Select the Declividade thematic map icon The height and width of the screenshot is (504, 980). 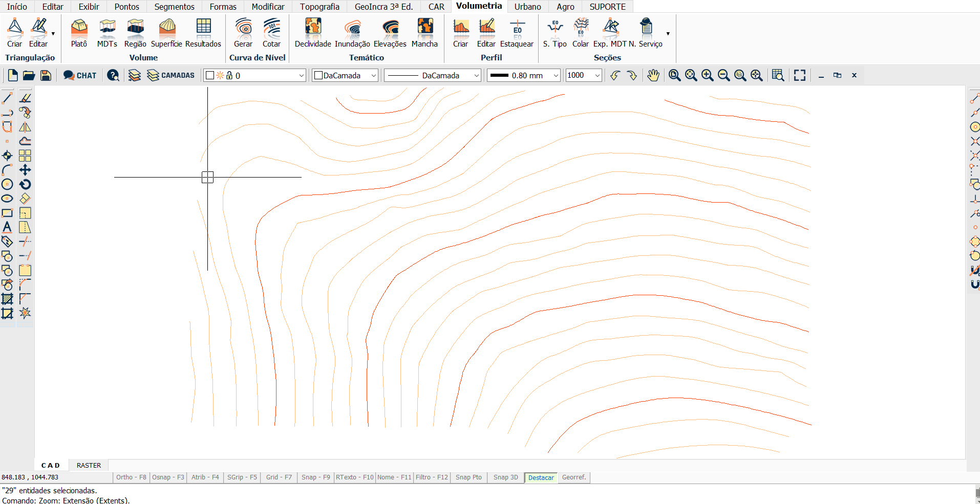coord(313,32)
